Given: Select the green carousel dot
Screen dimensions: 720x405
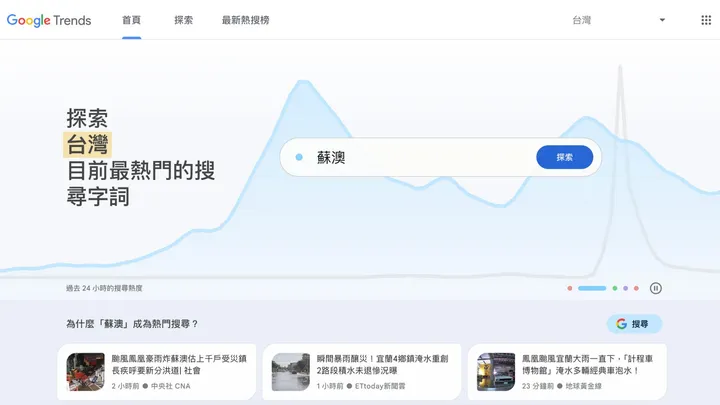Looking at the screenshot, I should [615, 288].
